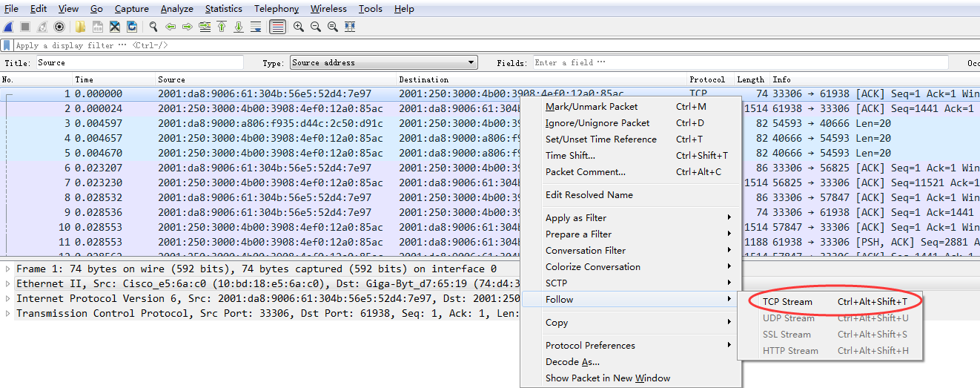Open the Statistics menu
This screenshot has height=388, width=980.
[223, 9]
